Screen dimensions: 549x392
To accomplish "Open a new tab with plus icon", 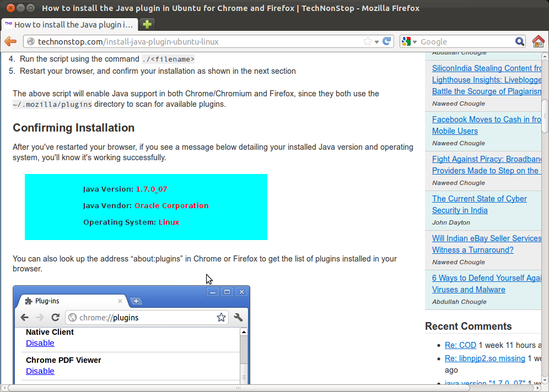I will 147,24.
